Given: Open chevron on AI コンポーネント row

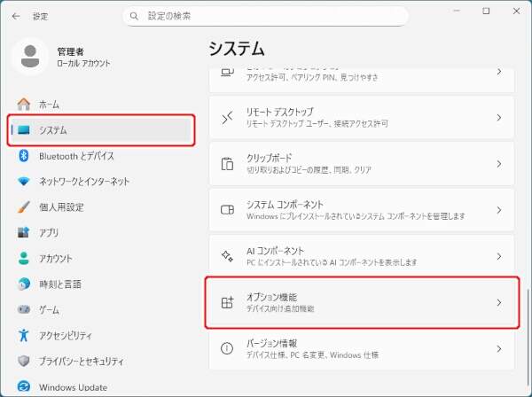Looking at the screenshot, I should 499,256.
